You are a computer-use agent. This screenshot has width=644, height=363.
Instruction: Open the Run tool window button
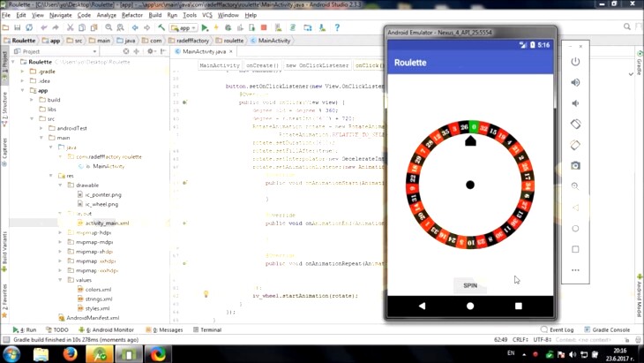(25, 329)
